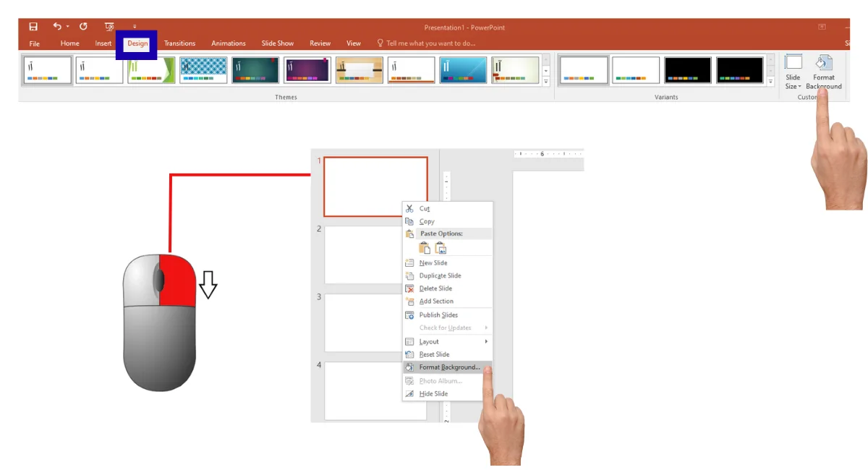The height and width of the screenshot is (470, 868).
Task: Switch to the Insert tab
Action: click(103, 43)
